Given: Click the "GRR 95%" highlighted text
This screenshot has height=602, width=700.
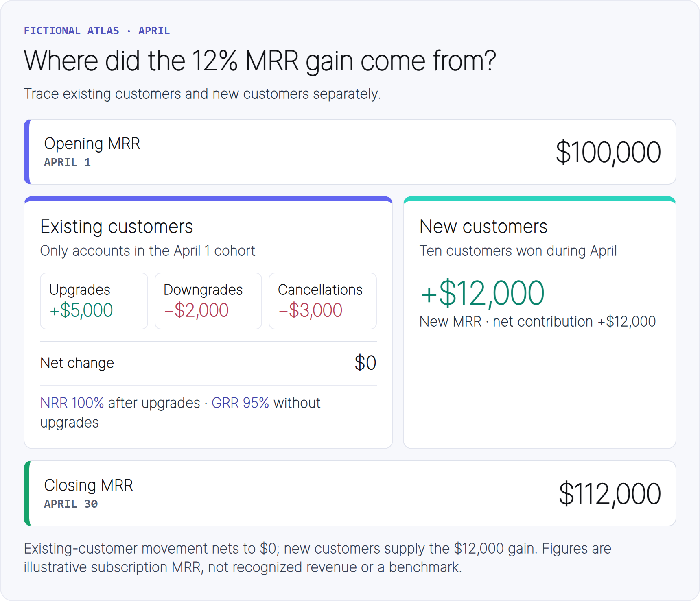Looking at the screenshot, I should point(240,403).
